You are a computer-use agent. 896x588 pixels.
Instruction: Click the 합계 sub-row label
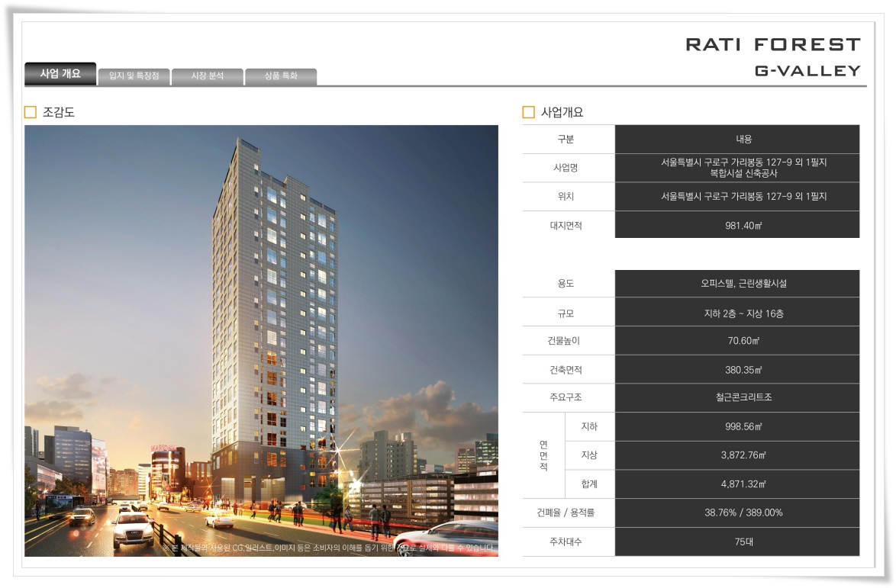(x=589, y=484)
